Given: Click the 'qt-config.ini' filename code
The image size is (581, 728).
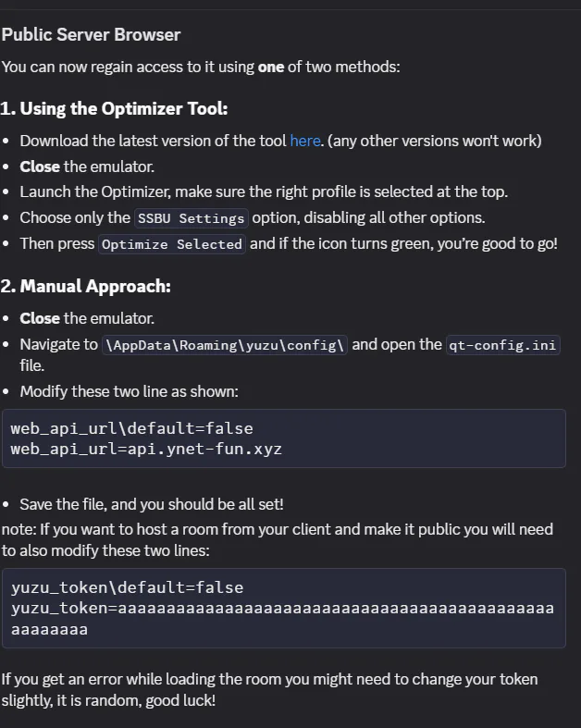Looking at the screenshot, I should 503,345.
